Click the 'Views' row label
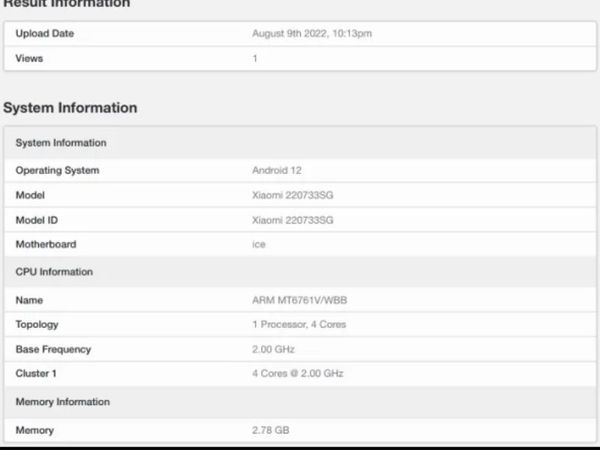The image size is (600, 450). pos(29,58)
